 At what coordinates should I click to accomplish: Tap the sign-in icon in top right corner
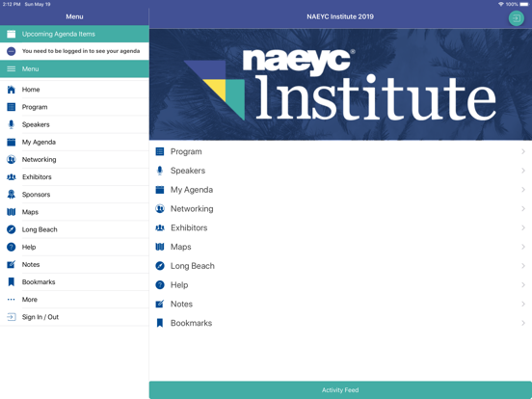click(x=516, y=18)
